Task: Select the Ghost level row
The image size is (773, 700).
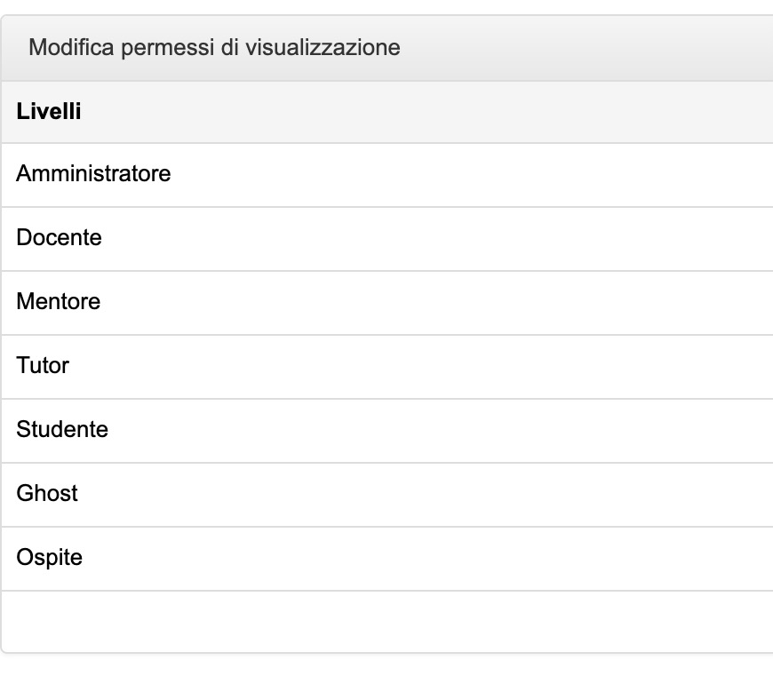Action: tap(386, 494)
